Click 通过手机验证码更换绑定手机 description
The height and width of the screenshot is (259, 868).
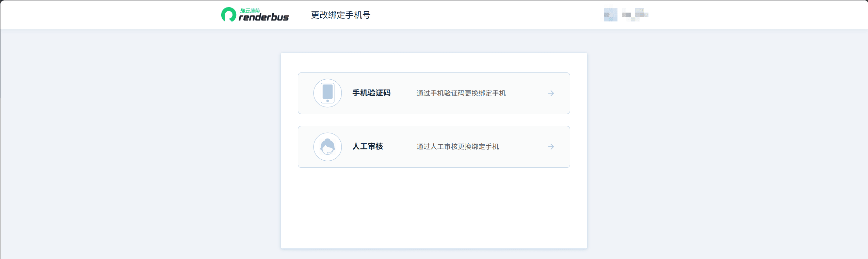coord(461,93)
